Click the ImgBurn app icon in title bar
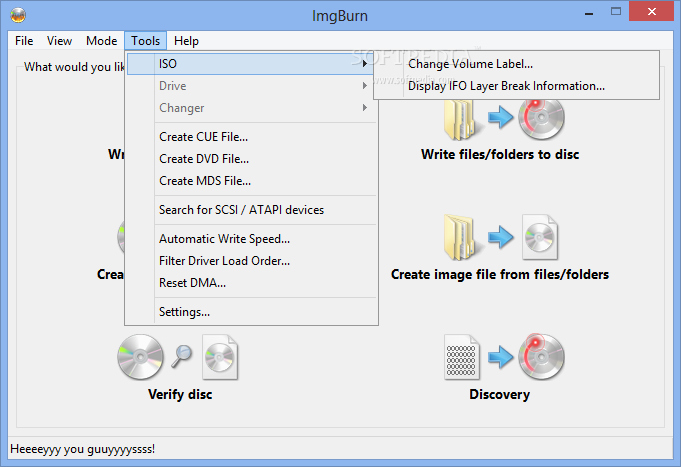 point(18,15)
